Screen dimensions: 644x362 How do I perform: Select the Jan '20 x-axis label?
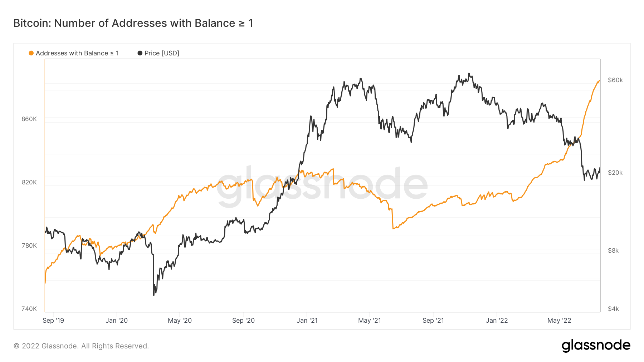pyautogui.click(x=117, y=321)
